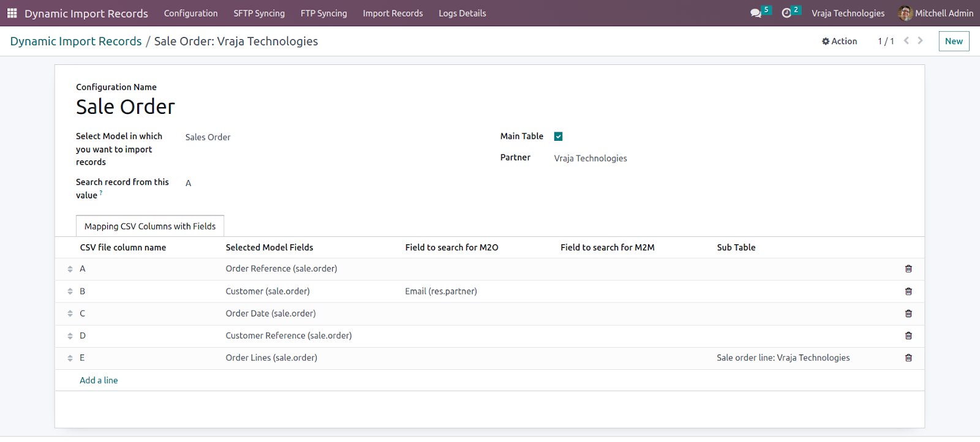Click the New button
This screenshot has width=980, height=442.
point(954,41)
